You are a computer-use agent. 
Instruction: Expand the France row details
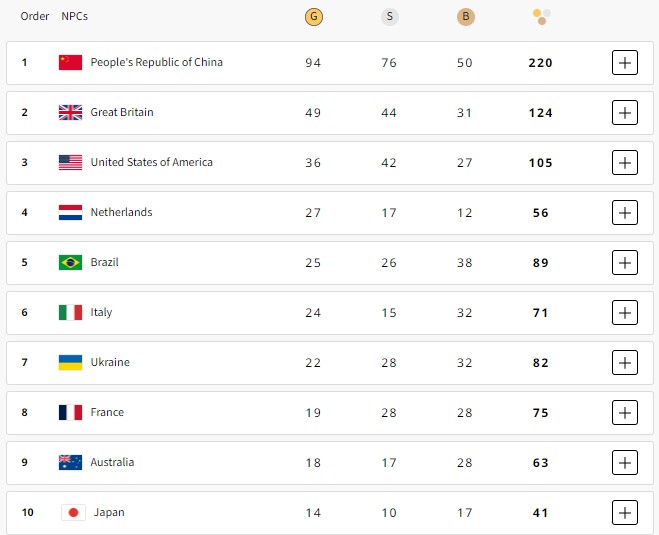tap(624, 412)
